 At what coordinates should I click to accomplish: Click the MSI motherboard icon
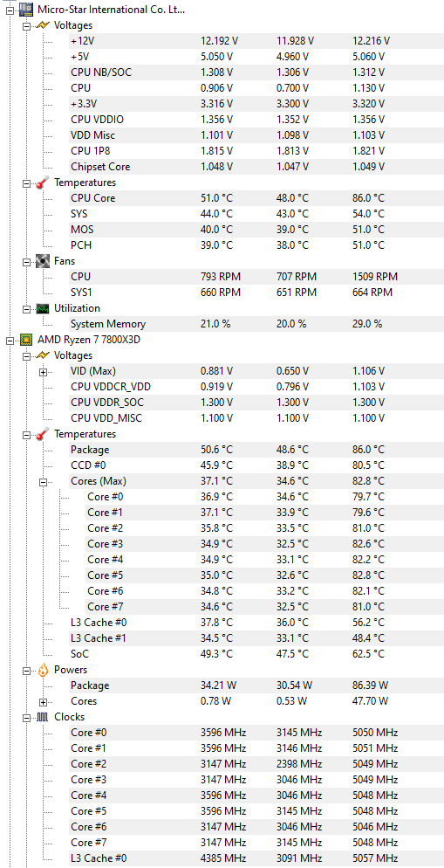(26, 9)
